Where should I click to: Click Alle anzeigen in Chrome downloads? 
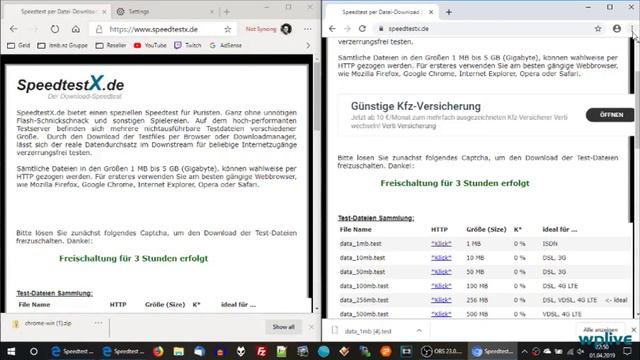tap(600, 330)
